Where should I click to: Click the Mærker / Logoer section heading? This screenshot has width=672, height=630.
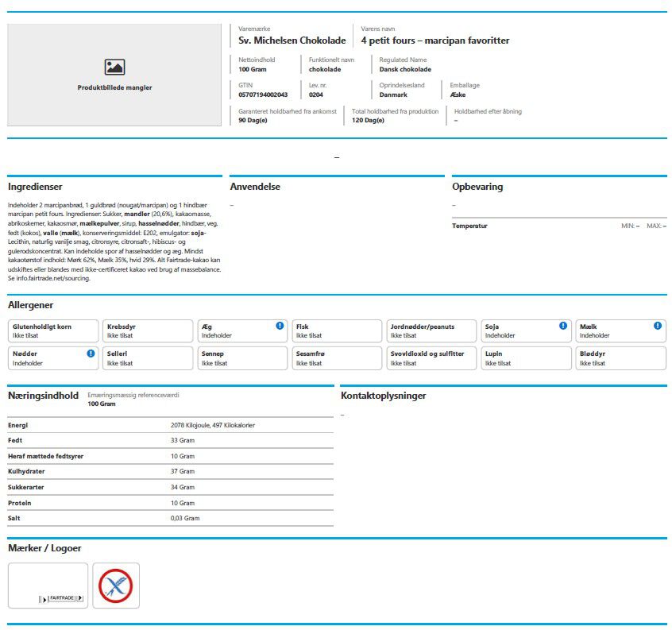coord(44,548)
